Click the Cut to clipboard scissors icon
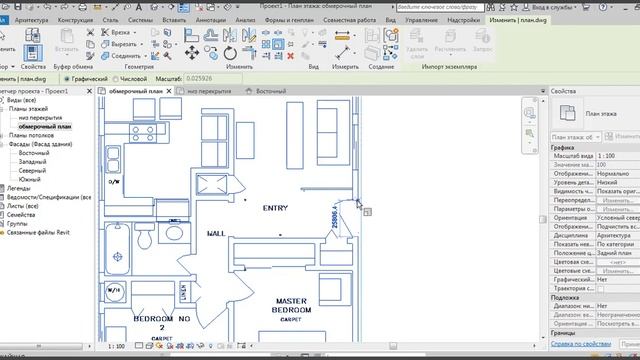This screenshot has height=360, width=640. click(90, 32)
